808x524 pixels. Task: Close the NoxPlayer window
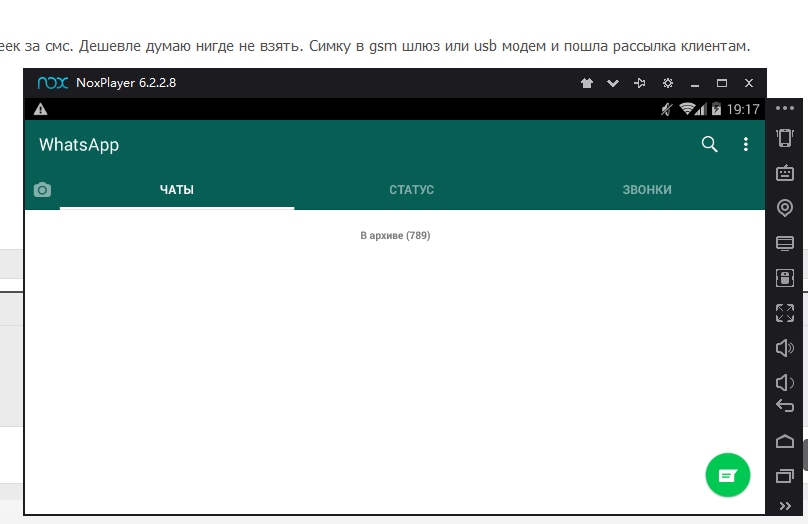pyautogui.click(x=749, y=83)
